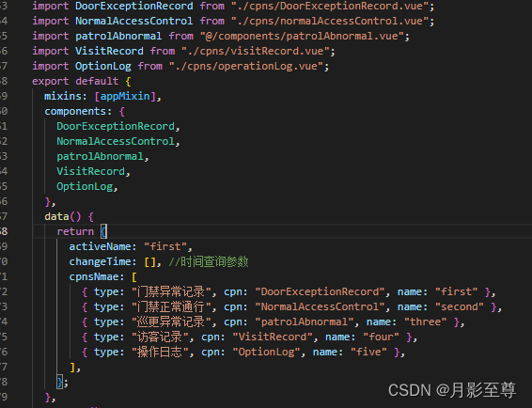The height and width of the screenshot is (408, 532).
Task: Click the "./cpns/operationLog.vue" path string
Action: click(x=246, y=66)
